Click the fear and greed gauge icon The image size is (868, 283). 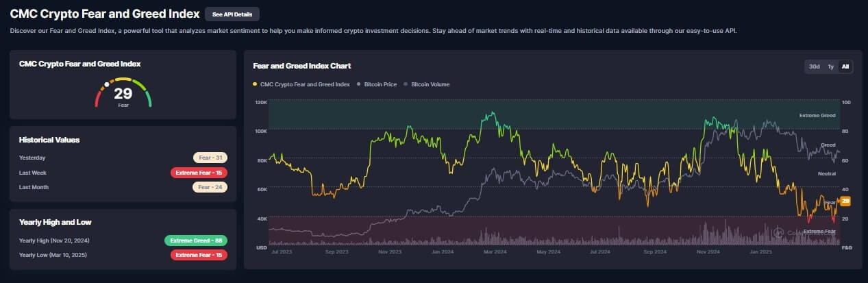pyautogui.click(x=123, y=93)
